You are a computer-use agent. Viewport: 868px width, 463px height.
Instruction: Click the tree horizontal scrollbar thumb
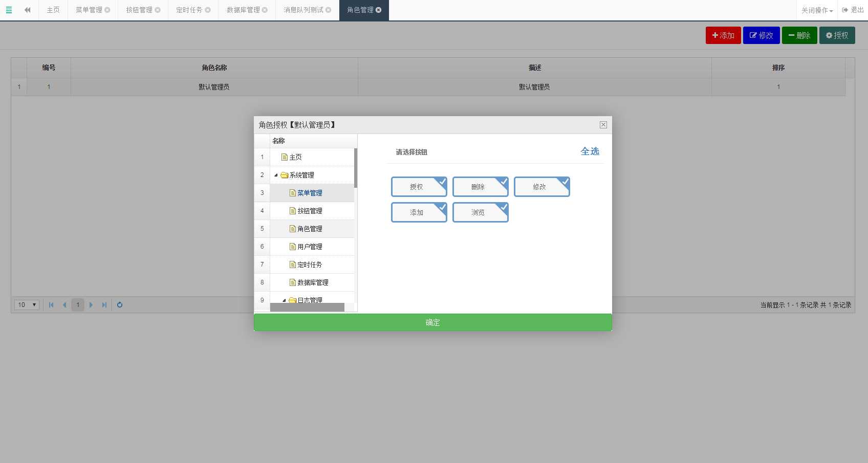307,307
